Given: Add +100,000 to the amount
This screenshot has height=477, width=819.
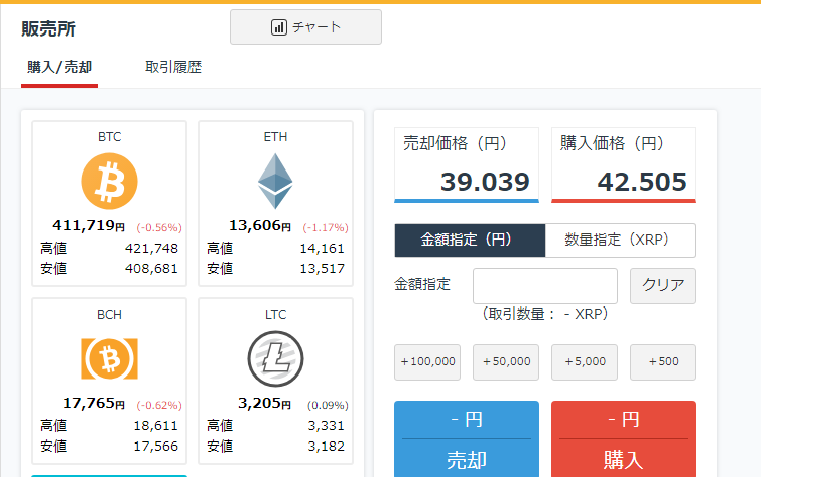Looking at the screenshot, I should 427,362.
